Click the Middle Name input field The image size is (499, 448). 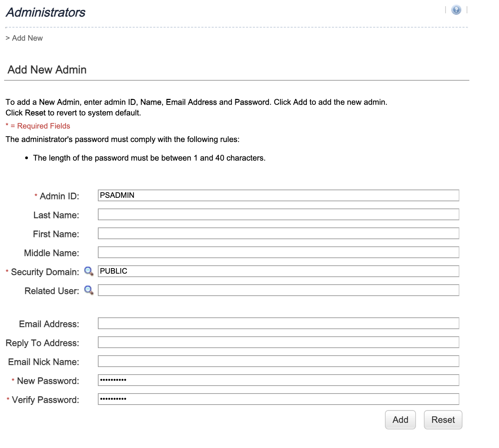[278, 252]
